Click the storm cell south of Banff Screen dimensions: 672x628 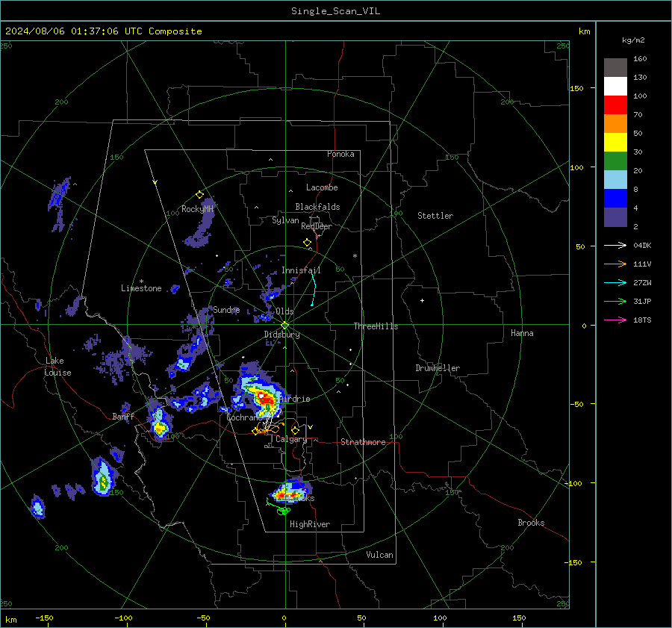pos(103,478)
